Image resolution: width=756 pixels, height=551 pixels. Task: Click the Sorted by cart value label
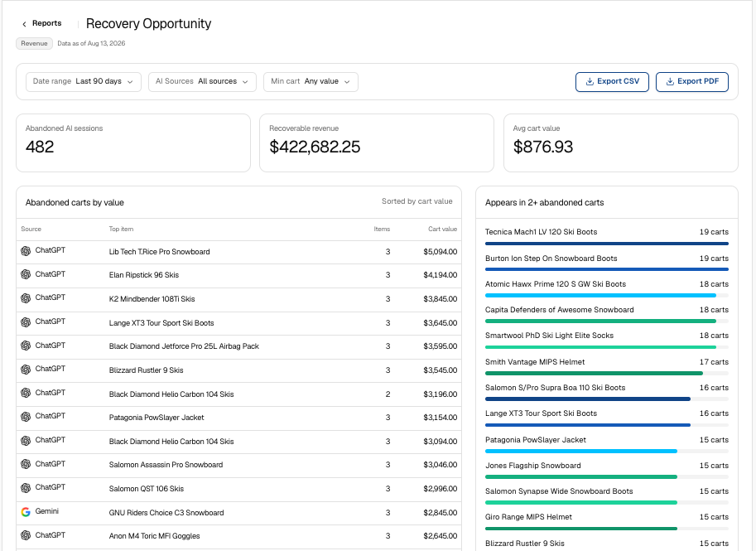pos(417,201)
